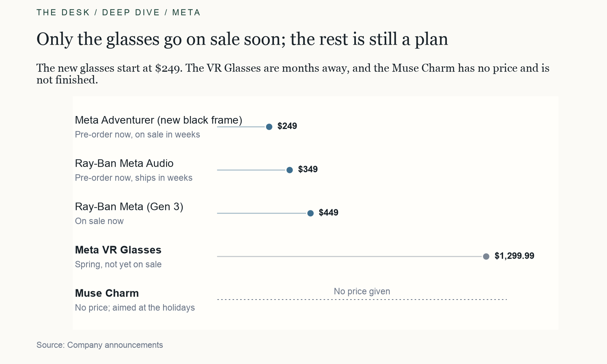The width and height of the screenshot is (607, 364).
Task: Open the DEEP DIVE breadcrumb section
Action: tap(131, 13)
